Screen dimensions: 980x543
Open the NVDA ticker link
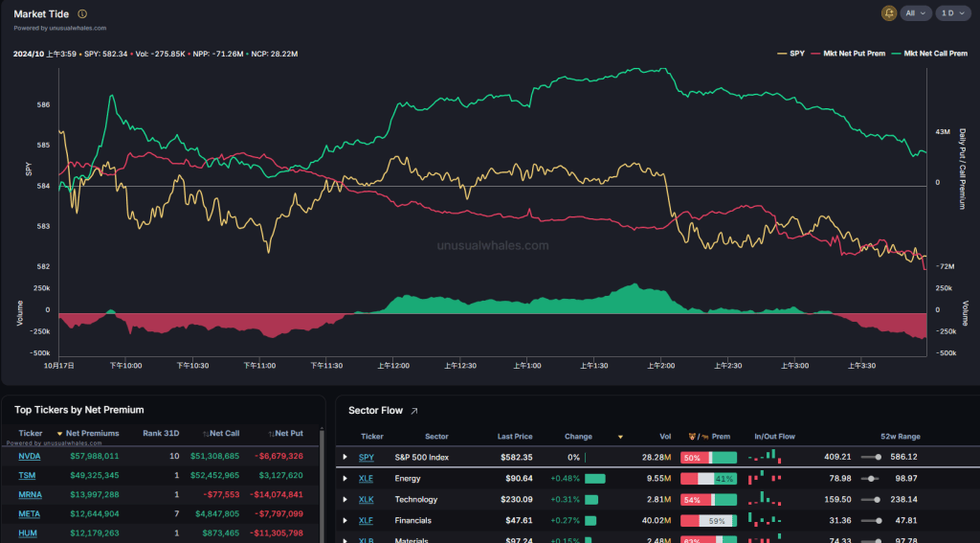point(29,456)
